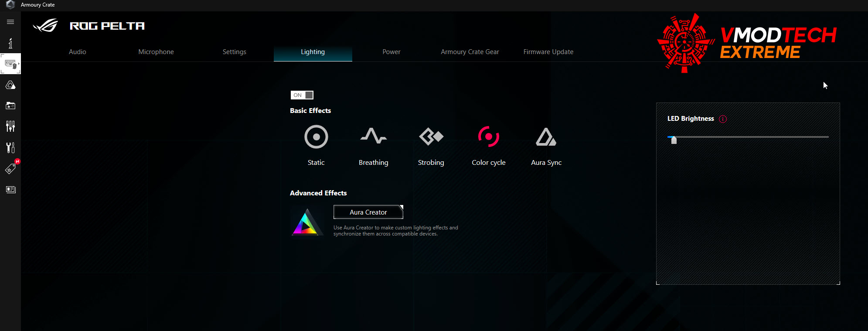Open the Deals tag icon with notification
The width and height of the screenshot is (868, 331).
pos(10,168)
